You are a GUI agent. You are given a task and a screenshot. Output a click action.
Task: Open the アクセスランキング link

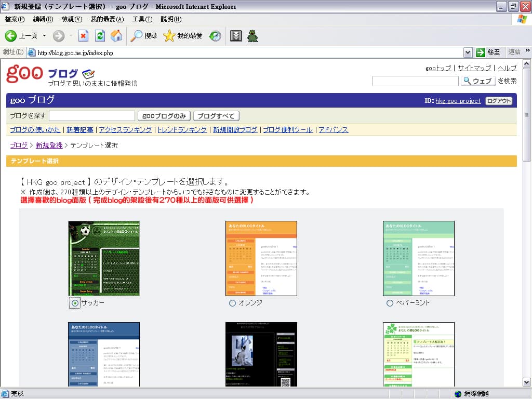click(x=125, y=130)
